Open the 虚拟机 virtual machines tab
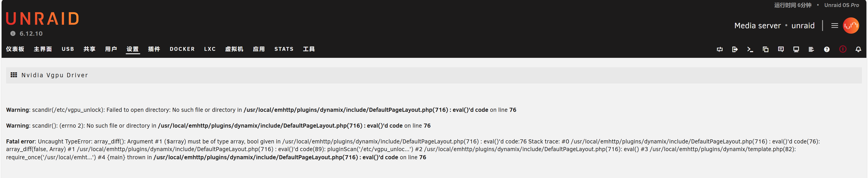Screen dimensions: 868x178 [234, 49]
